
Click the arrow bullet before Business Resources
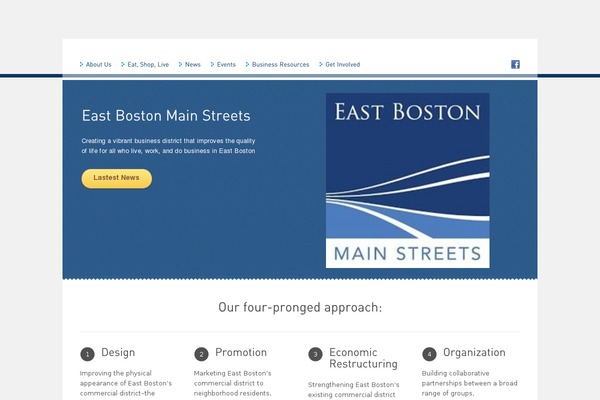pos(247,64)
